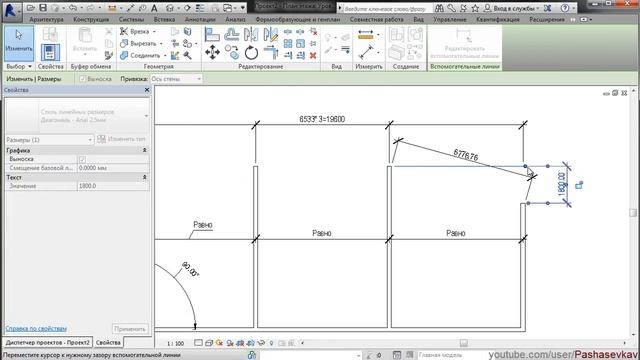
Task: Activate the Rotate tool
Action: [x=251, y=52]
